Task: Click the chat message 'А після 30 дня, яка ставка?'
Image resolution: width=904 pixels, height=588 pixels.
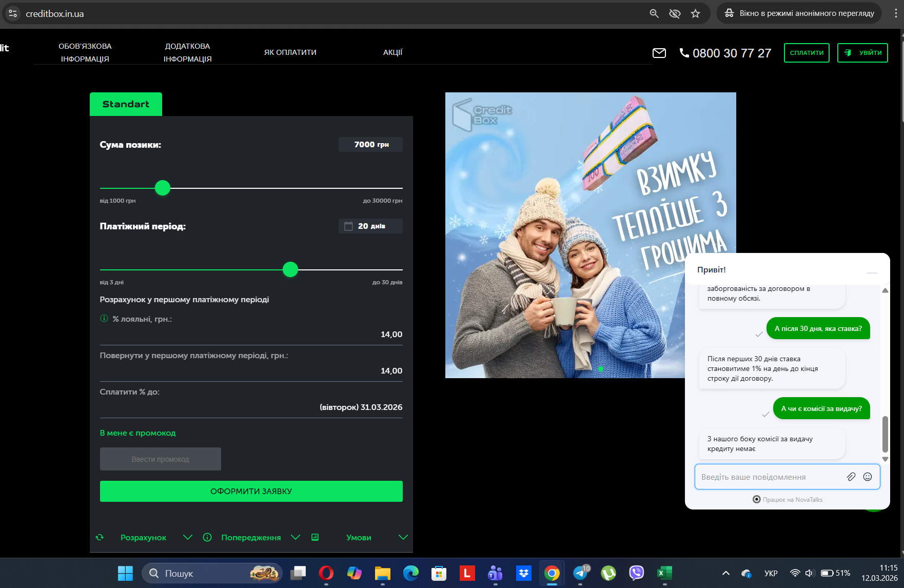Action: pyautogui.click(x=818, y=328)
